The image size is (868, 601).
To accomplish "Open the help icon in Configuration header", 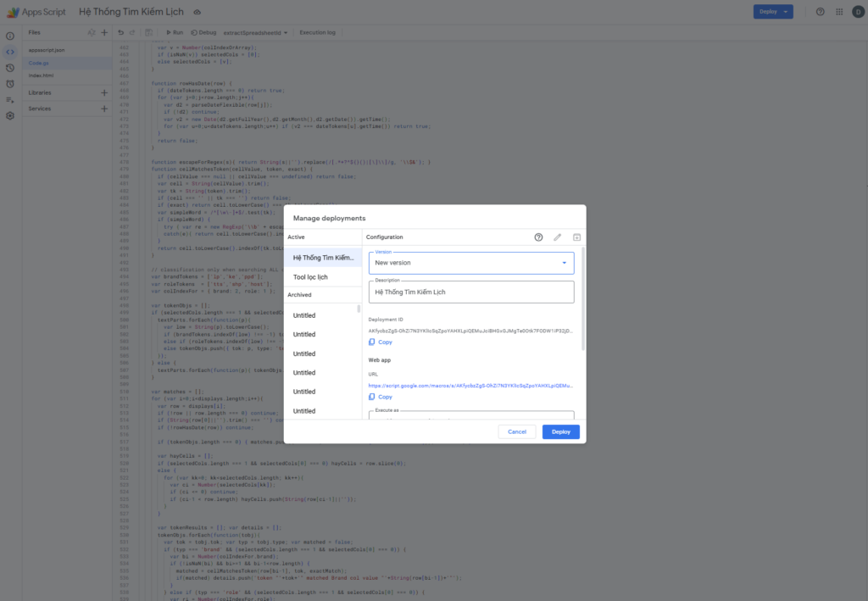I will (538, 237).
